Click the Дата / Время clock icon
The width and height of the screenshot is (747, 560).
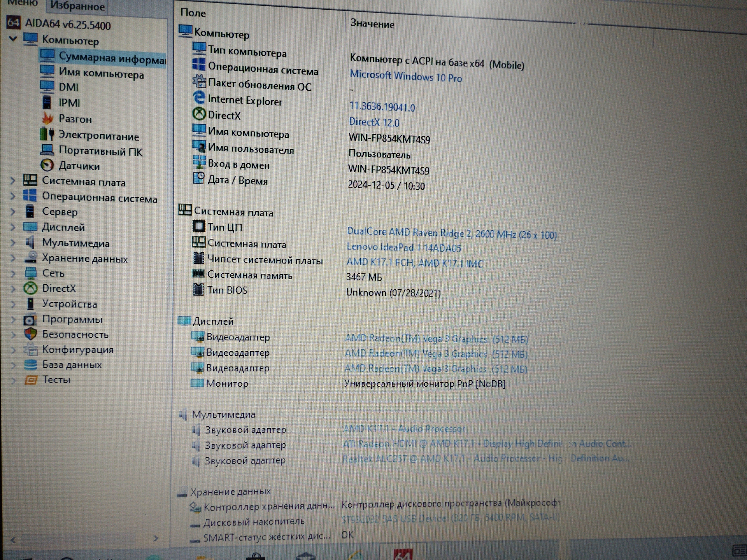click(x=199, y=178)
